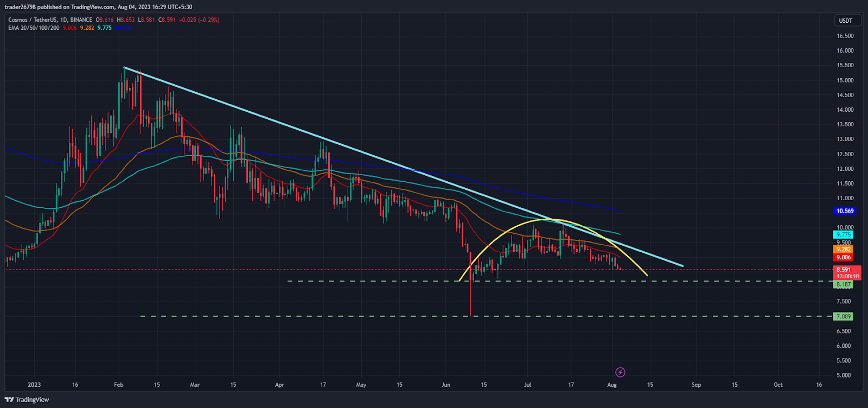
Task: Click the blue 10.569 price axis label
Action: (x=845, y=211)
